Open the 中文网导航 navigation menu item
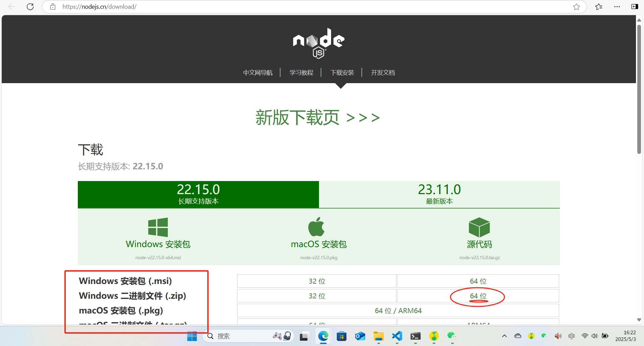Image resolution: width=644 pixels, height=346 pixels. tap(258, 73)
